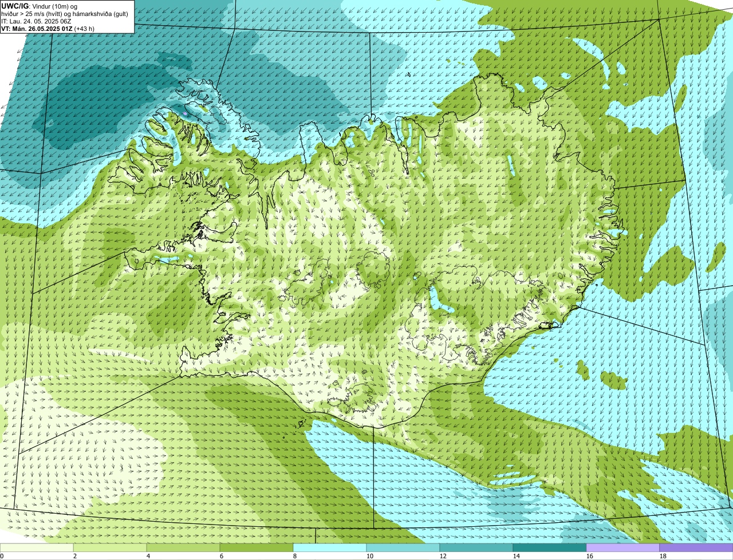This screenshot has width=733, height=560.
Task: Click the purple legend swatch above 18 m/s
Action: (696, 547)
